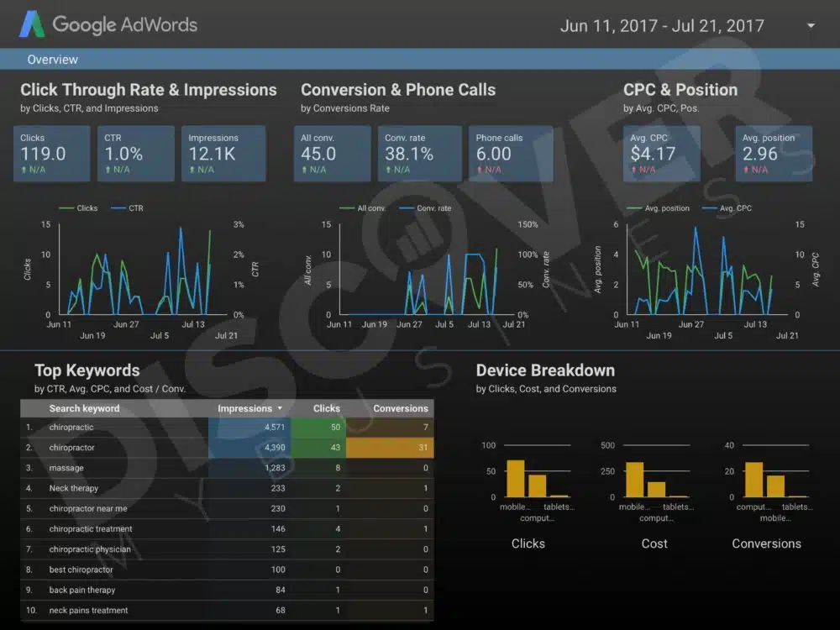Switch to the Overview tab
Image resolution: width=840 pixels, height=630 pixels.
click(52, 60)
